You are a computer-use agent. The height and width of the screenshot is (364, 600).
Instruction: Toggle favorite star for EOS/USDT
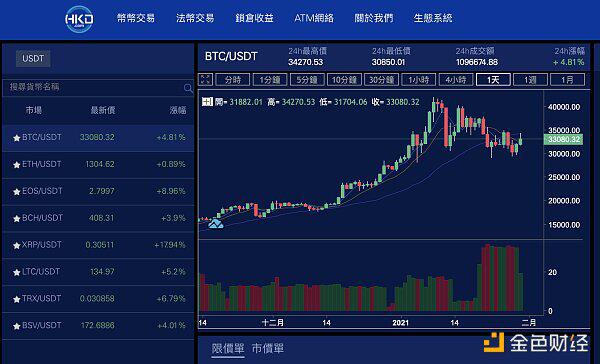[x=16, y=192]
